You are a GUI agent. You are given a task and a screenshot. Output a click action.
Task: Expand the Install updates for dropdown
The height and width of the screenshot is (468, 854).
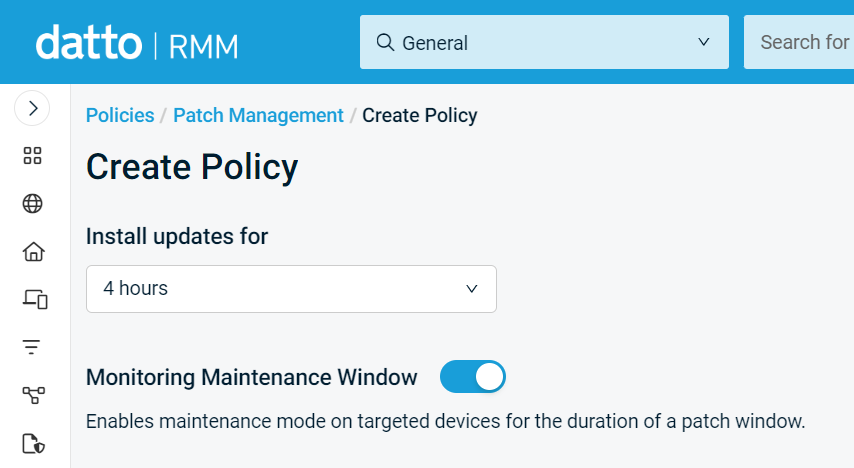click(291, 289)
